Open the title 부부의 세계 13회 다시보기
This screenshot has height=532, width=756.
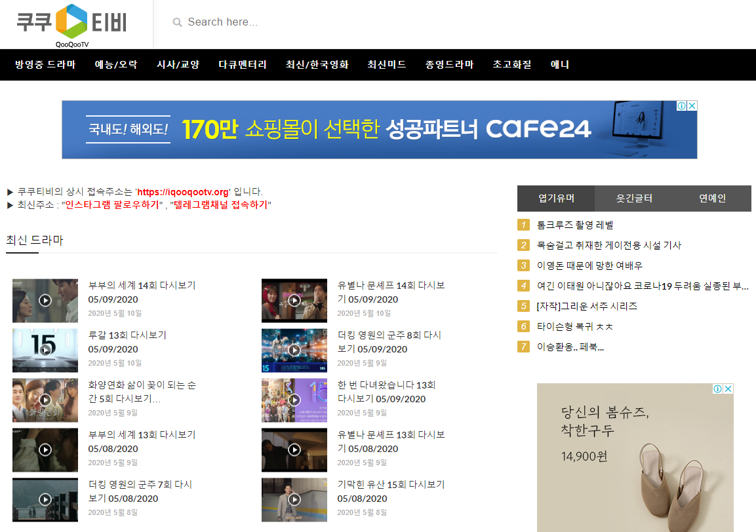pyautogui.click(x=142, y=442)
